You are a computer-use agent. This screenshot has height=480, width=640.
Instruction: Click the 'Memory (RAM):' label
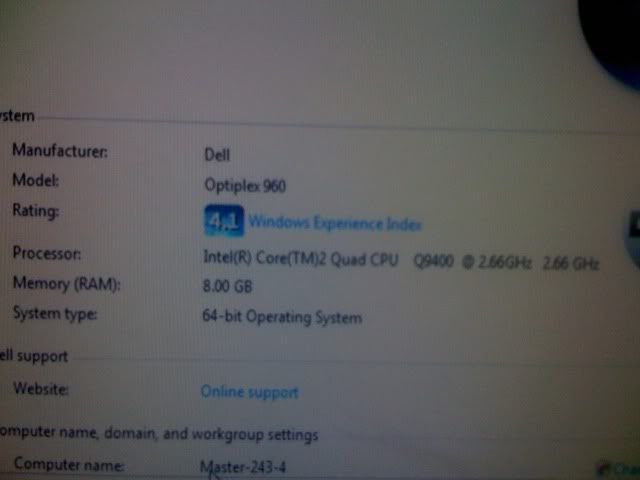[67, 283]
